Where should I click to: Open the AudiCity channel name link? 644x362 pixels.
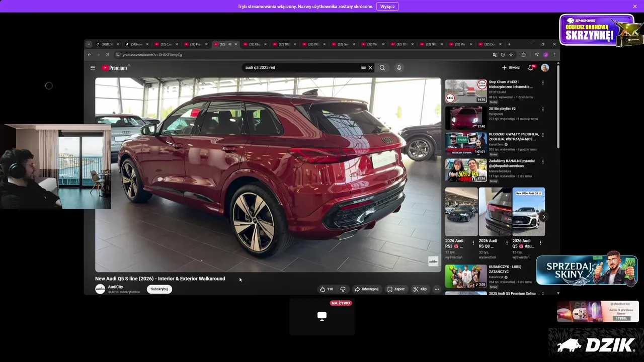point(116,287)
